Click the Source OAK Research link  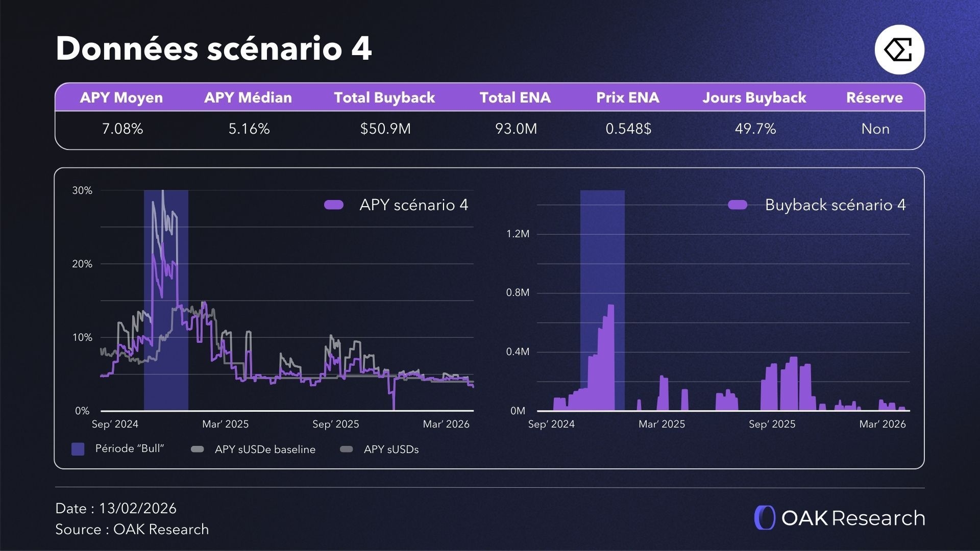(132, 530)
